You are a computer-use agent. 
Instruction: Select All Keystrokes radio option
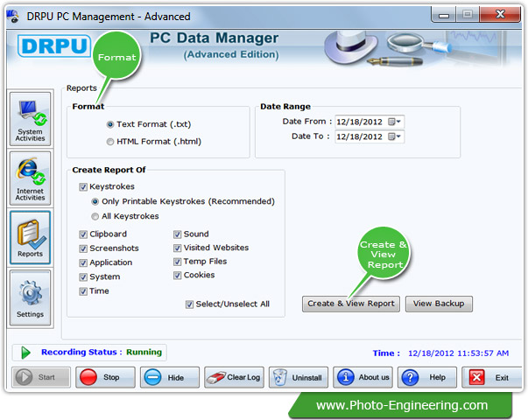pyautogui.click(x=95, y=216)
